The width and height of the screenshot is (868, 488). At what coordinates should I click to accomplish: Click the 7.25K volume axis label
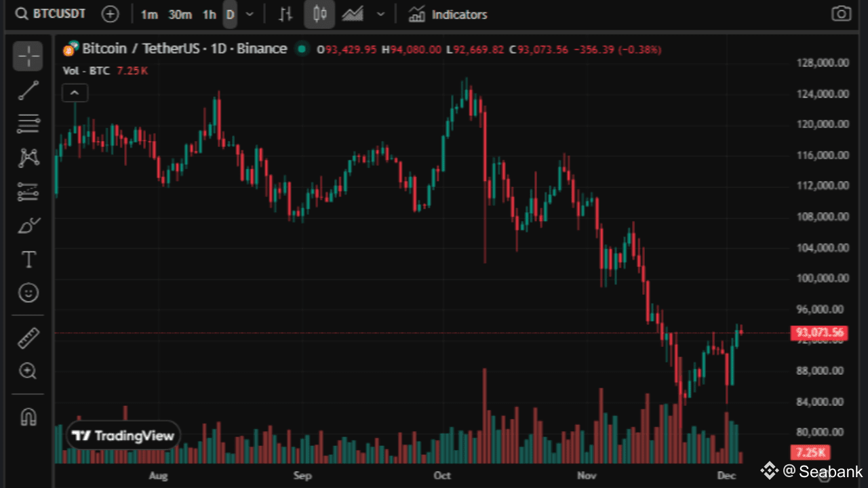click(x=810, y=452)
